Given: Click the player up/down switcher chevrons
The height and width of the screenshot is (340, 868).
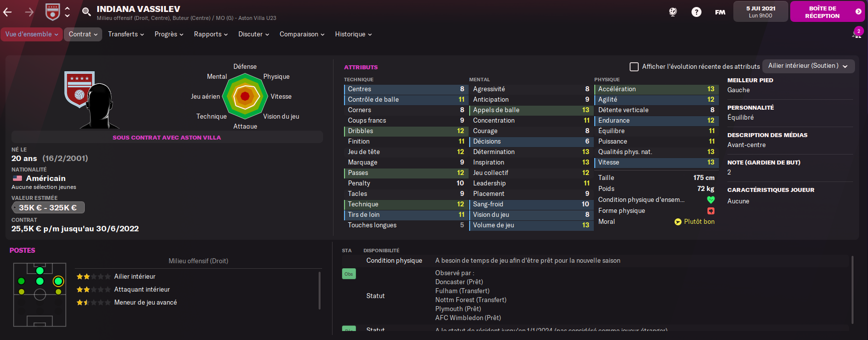Looking at the screenshot, I should (x=67, y=12).
